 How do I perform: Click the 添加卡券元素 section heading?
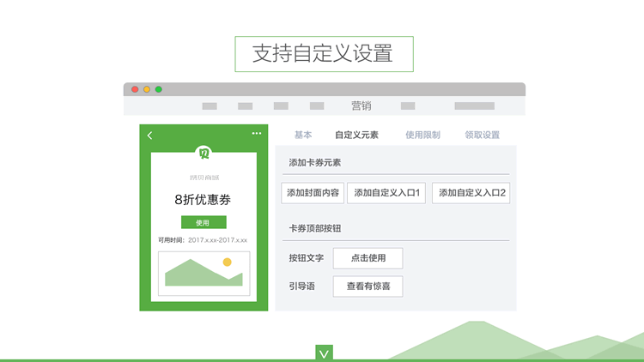pyautogui.click(x=314, y=163)
